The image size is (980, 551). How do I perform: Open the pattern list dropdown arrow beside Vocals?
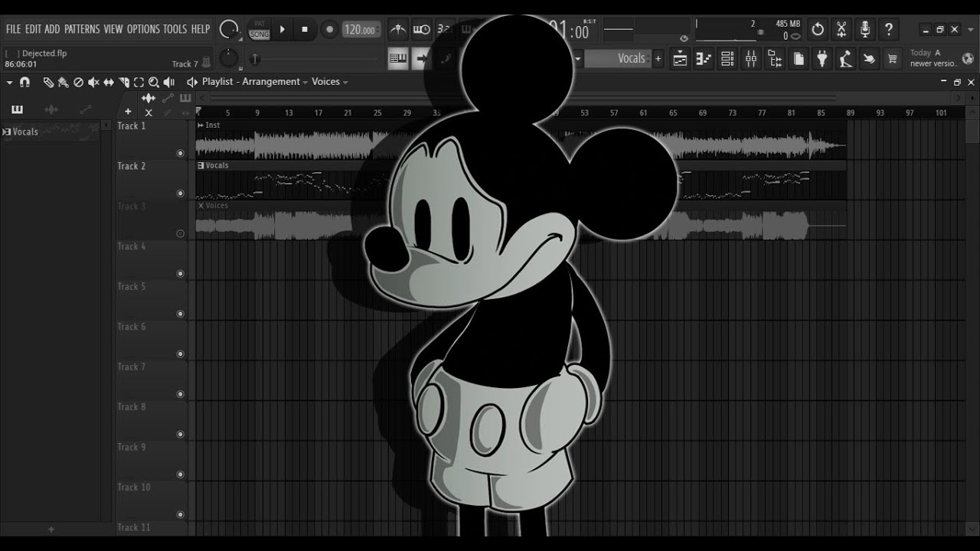(x=578, y=59)
